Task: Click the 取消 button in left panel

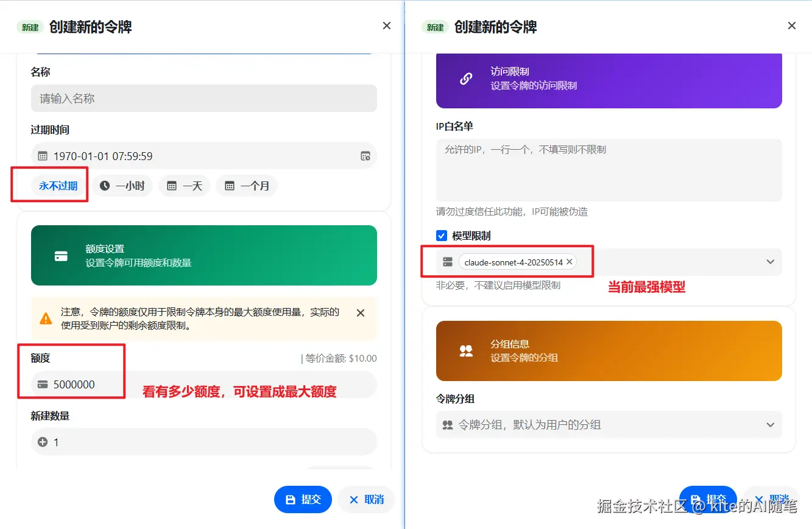Action: pyautogui.click(x=366, y=499)
